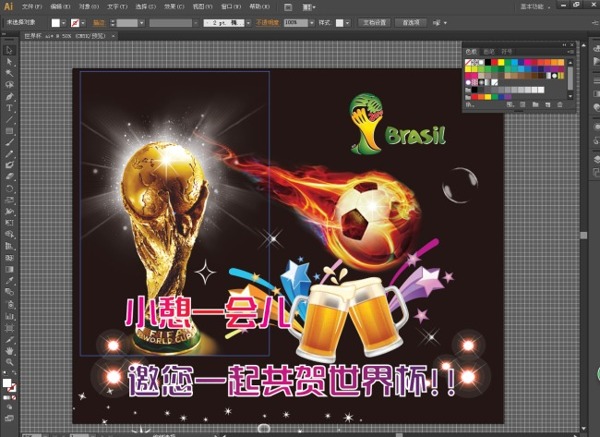Open the 视图(V) menu
Viewport: 600px width, 437px height.
point(202,7)
